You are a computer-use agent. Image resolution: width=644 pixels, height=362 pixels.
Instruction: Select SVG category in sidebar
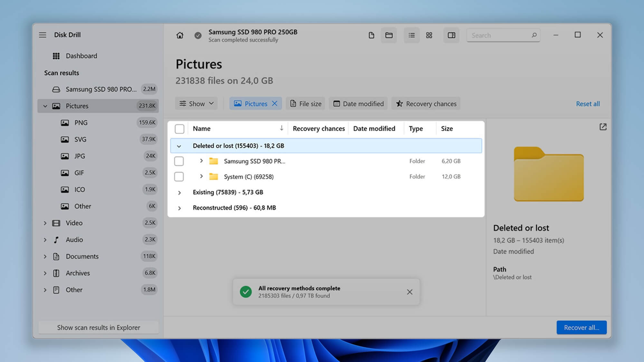[x=98, y=139]
